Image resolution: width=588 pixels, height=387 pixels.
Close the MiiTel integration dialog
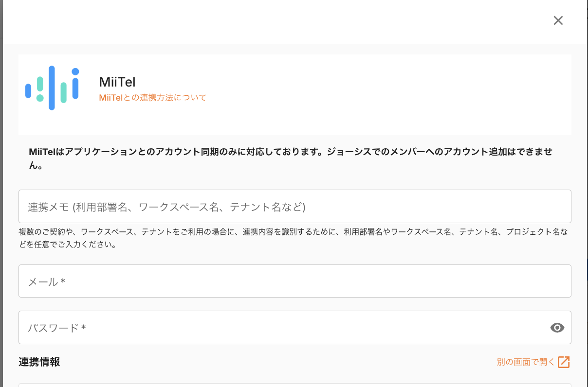(558, 20)
